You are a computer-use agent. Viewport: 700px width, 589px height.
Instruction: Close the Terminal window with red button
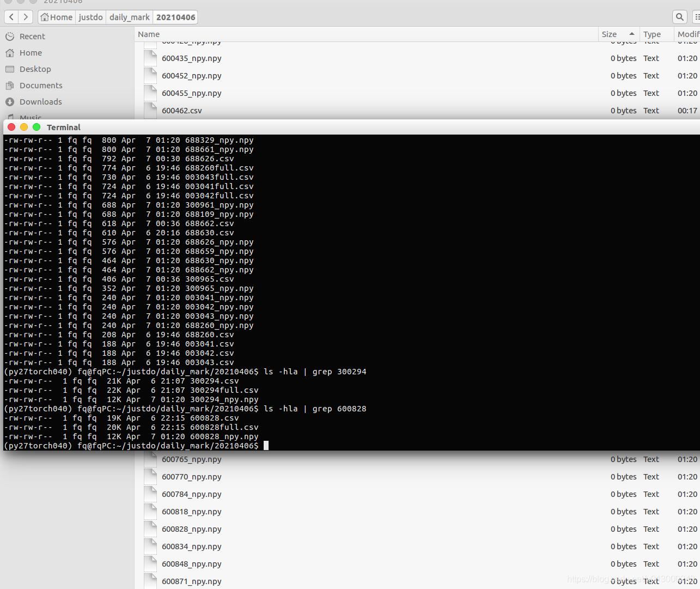[11, 127]
